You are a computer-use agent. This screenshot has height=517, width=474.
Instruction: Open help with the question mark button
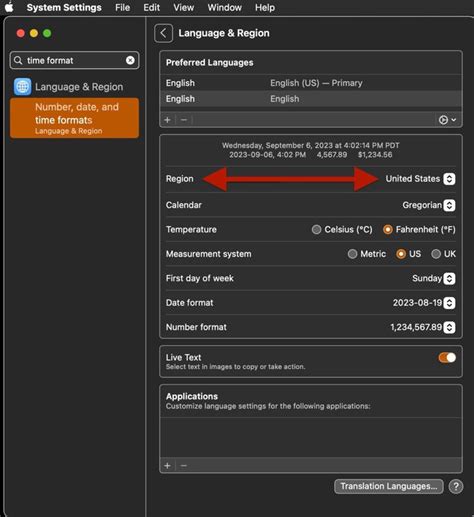pyautogui.click(x=456, y=486)
